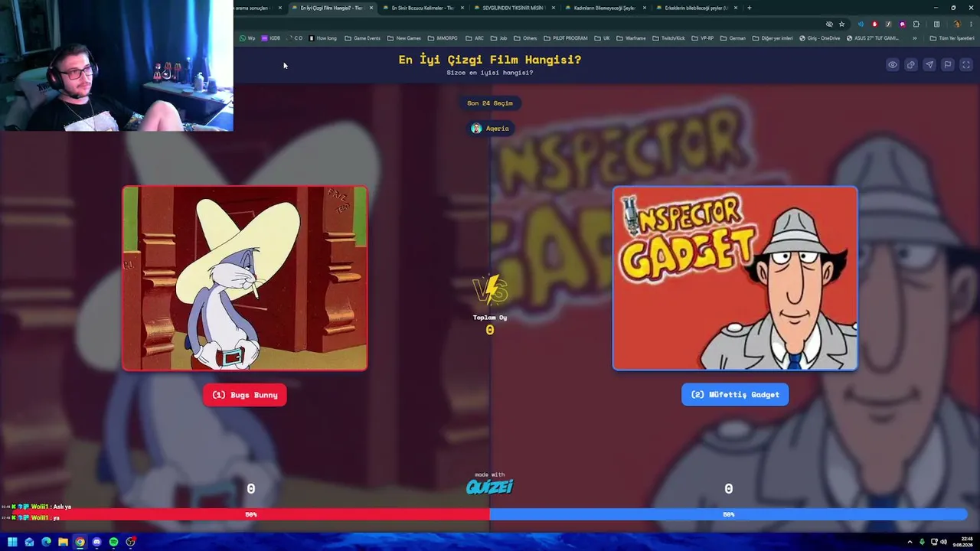Click the Chrome icon in taskbar

click(x=80, y=542)
